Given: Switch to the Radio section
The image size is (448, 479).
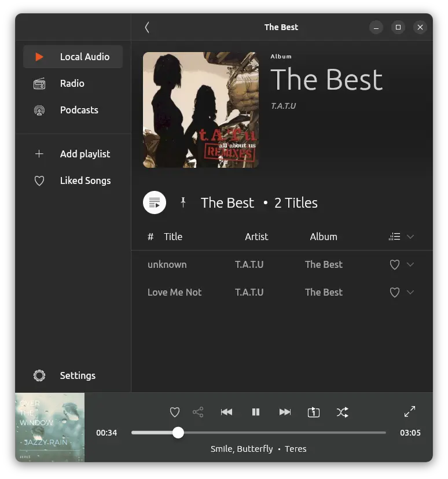Looking at the screenshot, I should pos(72,83).
